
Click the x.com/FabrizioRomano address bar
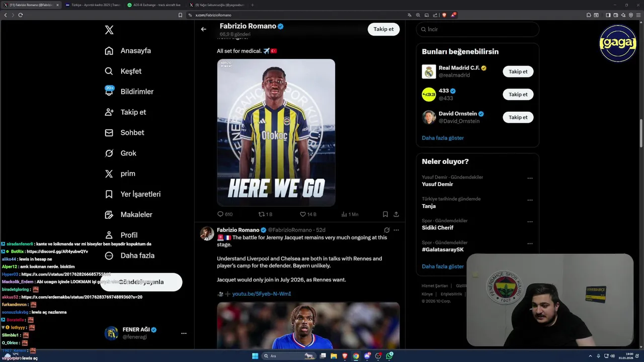[x=297, y=15]
